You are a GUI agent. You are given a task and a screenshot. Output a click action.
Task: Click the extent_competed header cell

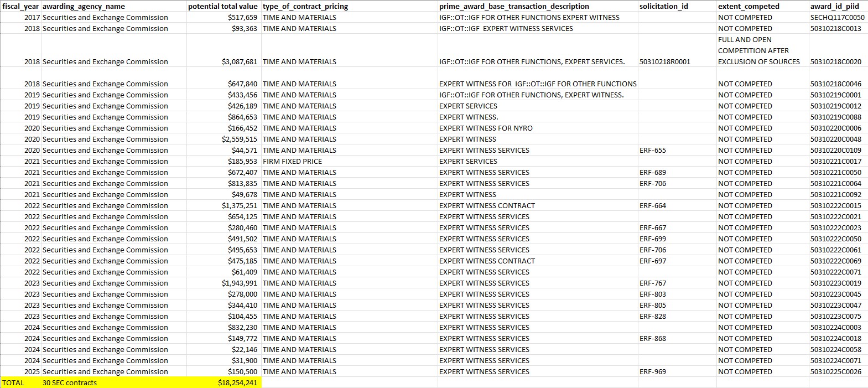click(x=762, y=6)
